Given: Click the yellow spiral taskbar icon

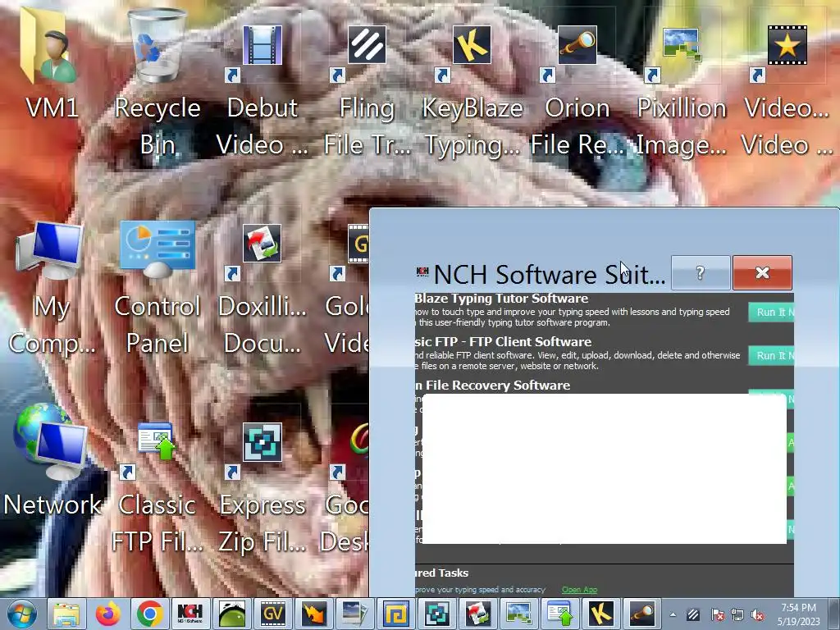Looking at the screenshot, I should click(x=396, y=614).
